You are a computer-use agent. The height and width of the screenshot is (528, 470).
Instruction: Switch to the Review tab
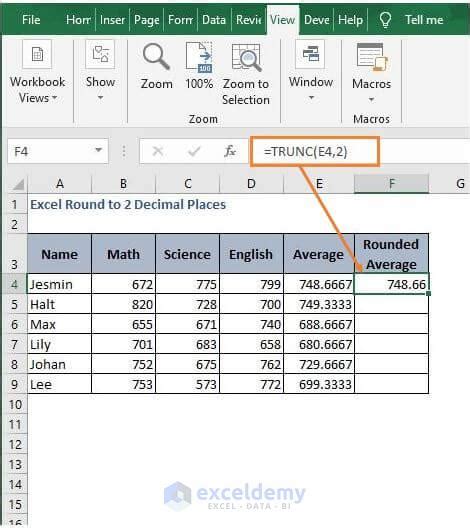click(x=248, y=20)
